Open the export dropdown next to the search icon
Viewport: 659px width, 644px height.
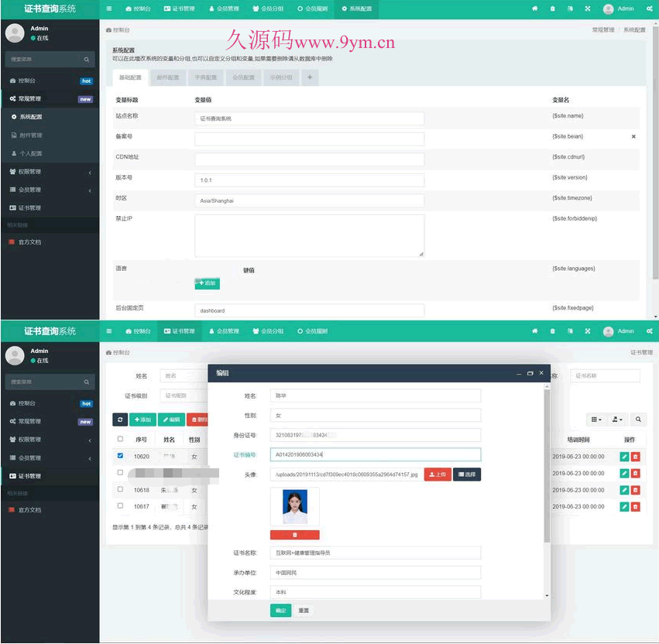[617, 420]
